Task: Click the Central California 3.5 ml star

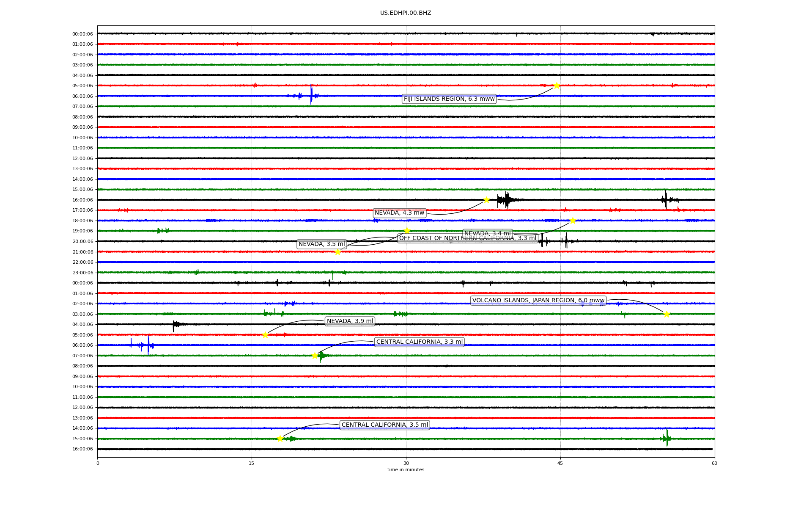Action: pyautogui.click(x=280, y=439)
